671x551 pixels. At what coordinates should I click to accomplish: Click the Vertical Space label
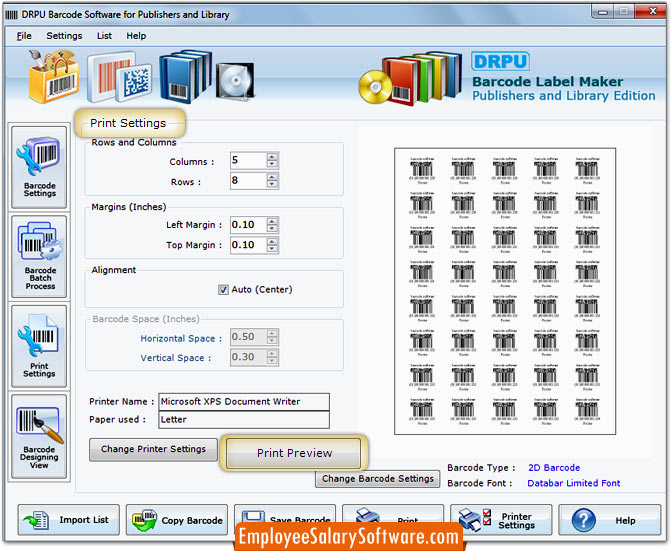point(175,358)
